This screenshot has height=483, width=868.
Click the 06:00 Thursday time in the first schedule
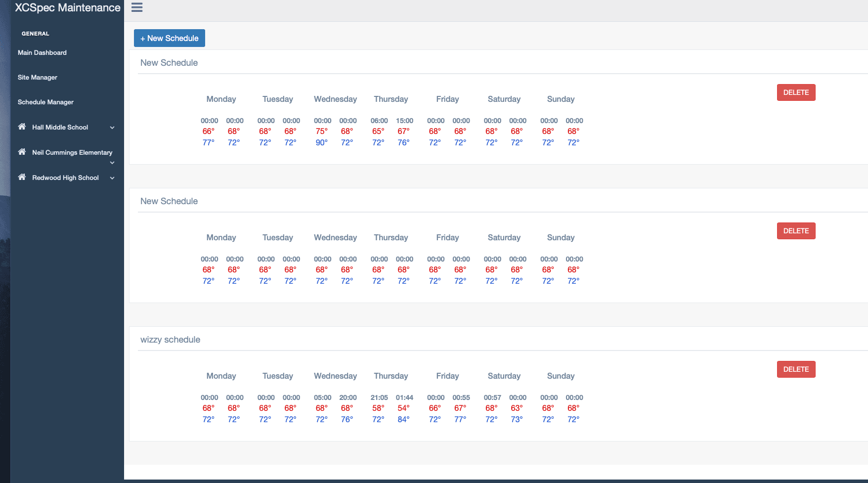pos(379,121)
